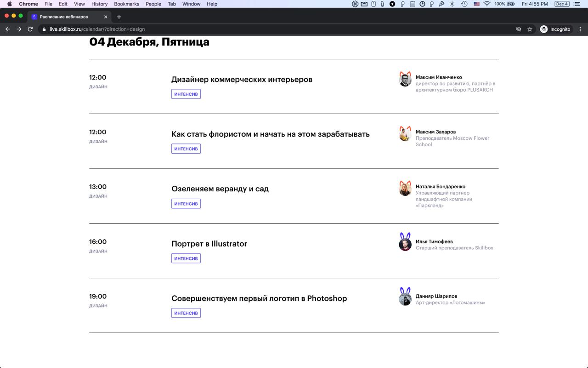This screenshot has height=368, width=588.
Task: Click the Telegram-style arrow icon in menu bar
Action: [392, 4]
